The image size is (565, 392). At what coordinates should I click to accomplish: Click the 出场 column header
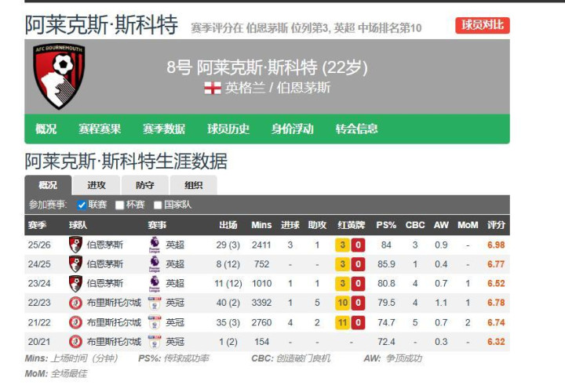[x=228, y=225]
